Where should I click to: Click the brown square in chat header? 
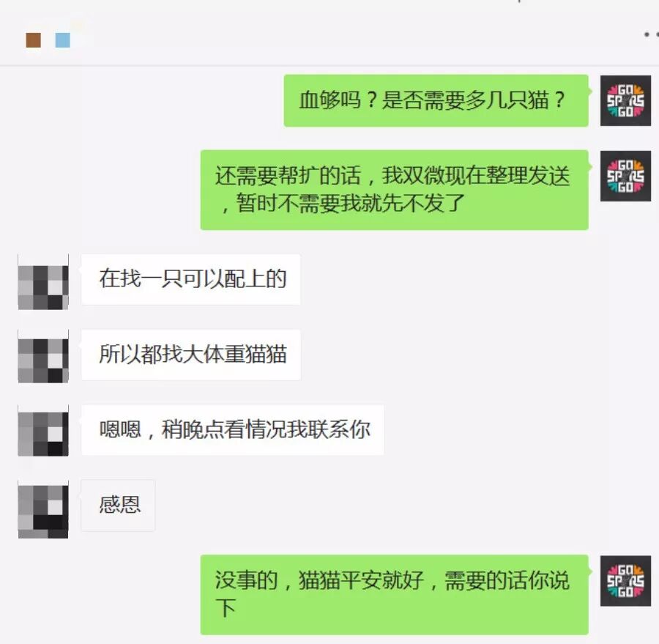click(x=34, y=40)
